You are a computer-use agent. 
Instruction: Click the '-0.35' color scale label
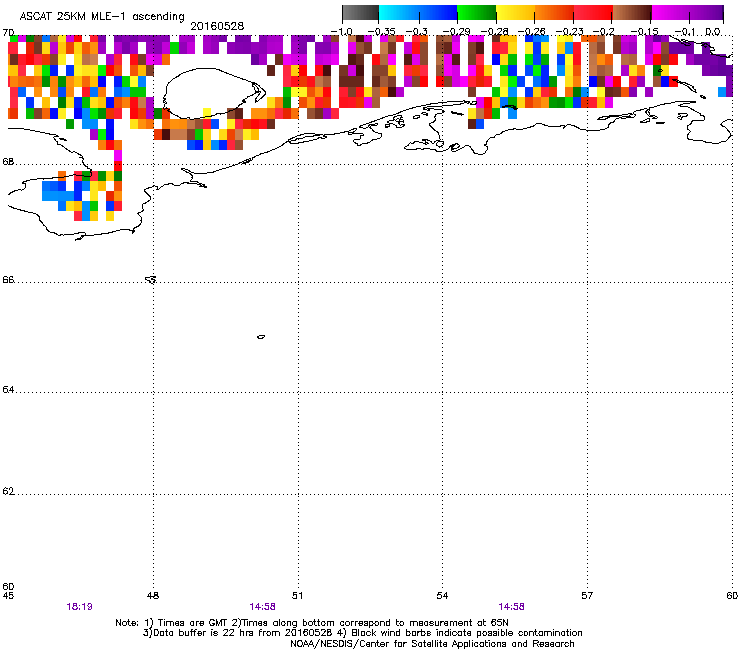381,32
